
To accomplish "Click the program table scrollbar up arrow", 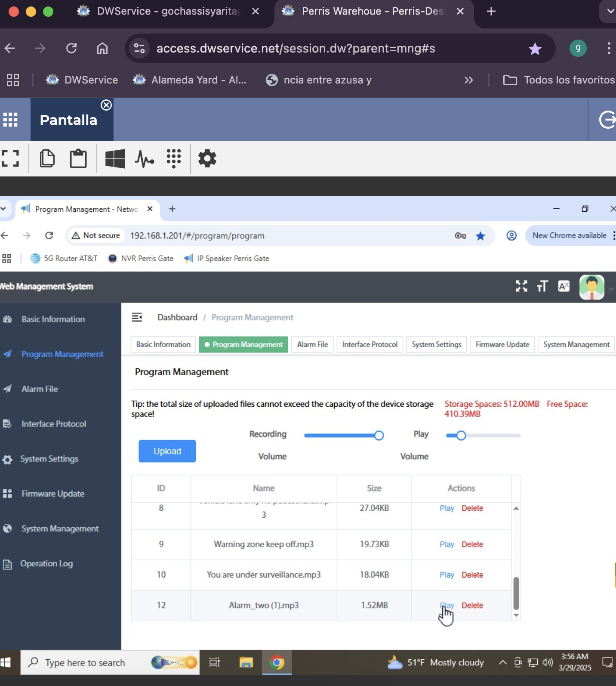I will pos(516,508).
